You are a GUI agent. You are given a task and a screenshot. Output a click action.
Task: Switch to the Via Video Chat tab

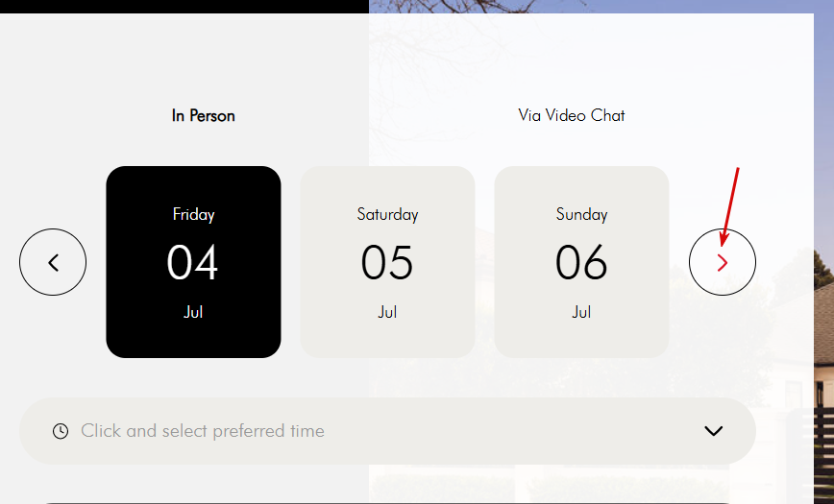[x=572, y=115]
